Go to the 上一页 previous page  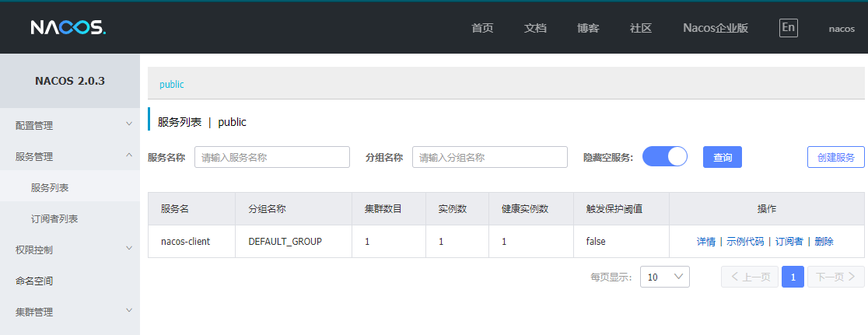[x=750, y=277]
